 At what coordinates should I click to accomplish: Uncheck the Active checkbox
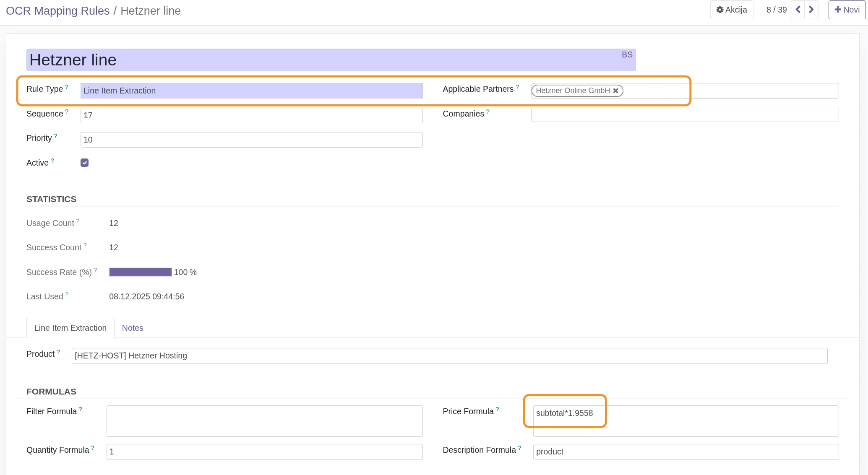[85, 163]
